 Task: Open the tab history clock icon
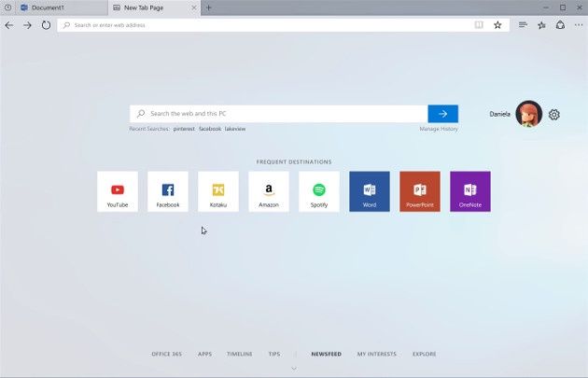[7, 7]
